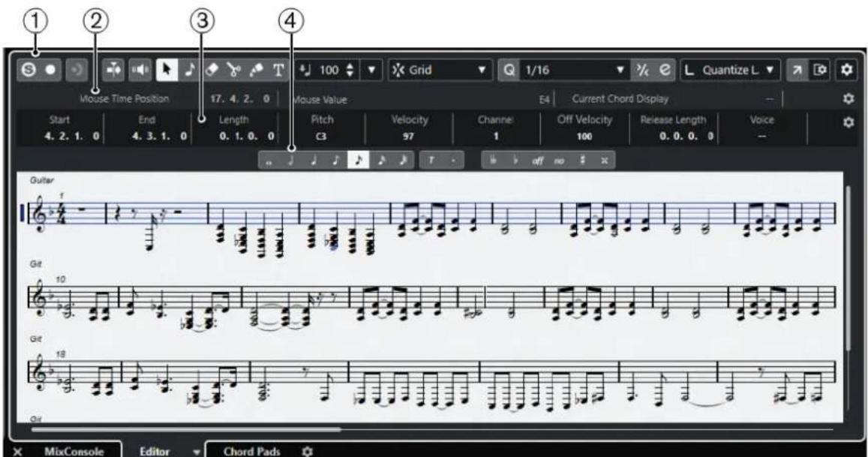Edit the Velocity value 97
Viewport: 868px width, 457px height.
tap(409, 137)
